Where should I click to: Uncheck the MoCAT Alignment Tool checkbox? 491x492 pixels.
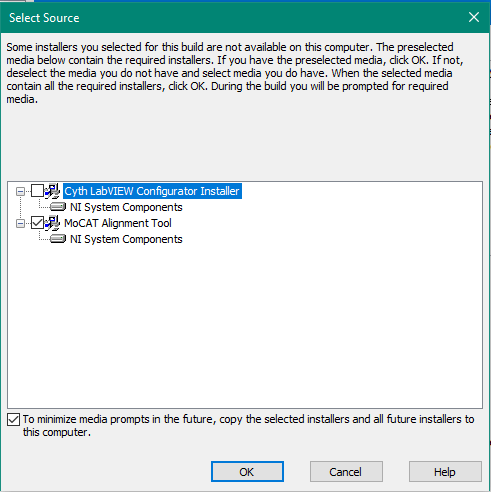[x=37, y=223]
